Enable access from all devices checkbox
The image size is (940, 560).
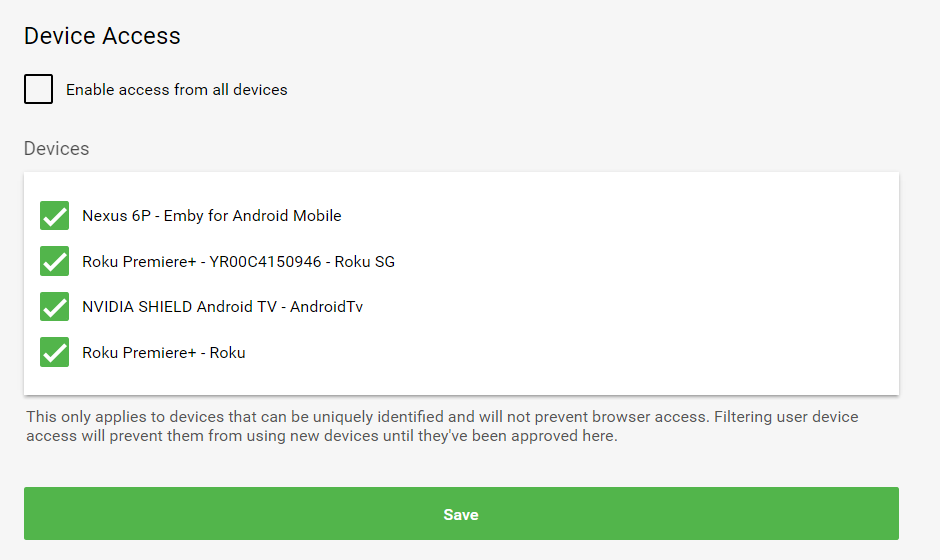pos(39,89)
